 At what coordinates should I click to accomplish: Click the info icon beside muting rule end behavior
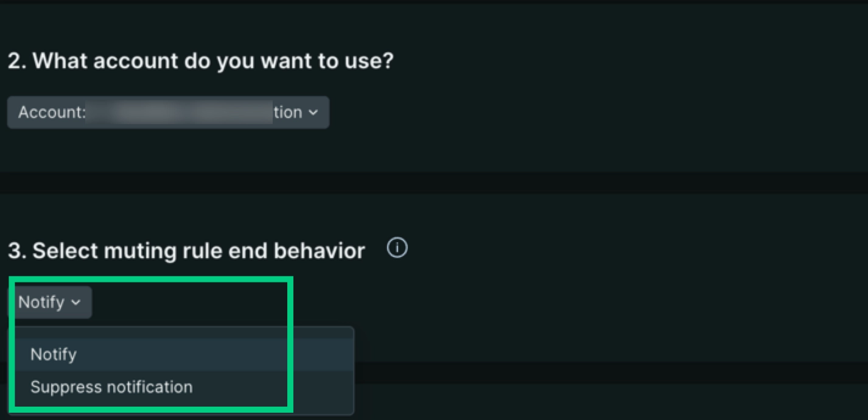[x=396, y=248]
